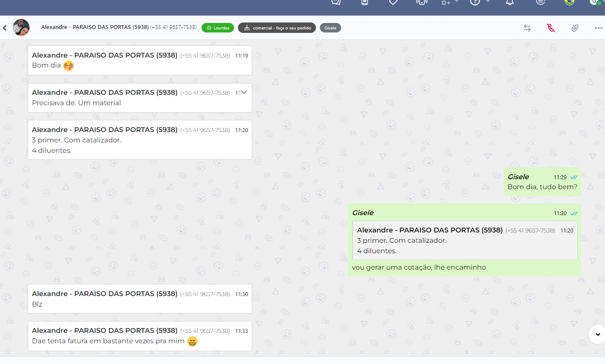Click the phone devices icon in top bar

(421, 2)
